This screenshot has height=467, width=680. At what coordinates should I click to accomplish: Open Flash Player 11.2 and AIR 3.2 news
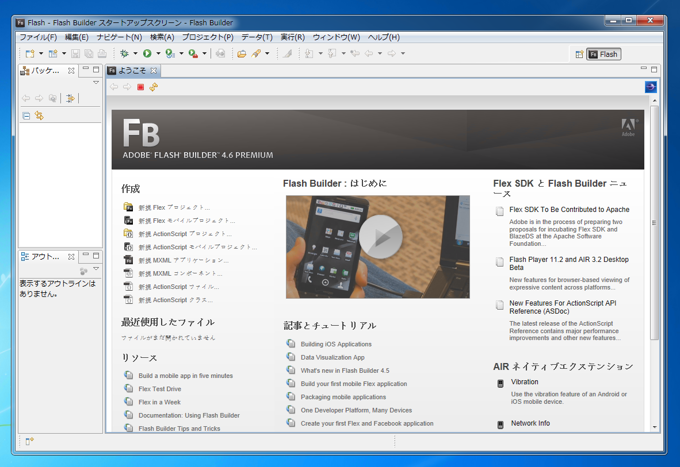[569, 263]
